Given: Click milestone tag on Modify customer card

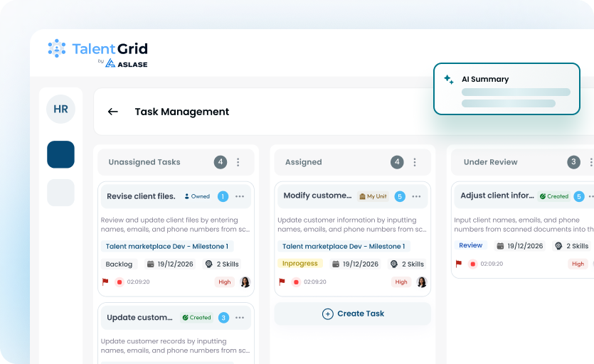Looking at the screenshot, I should click(x=344, y=246).
